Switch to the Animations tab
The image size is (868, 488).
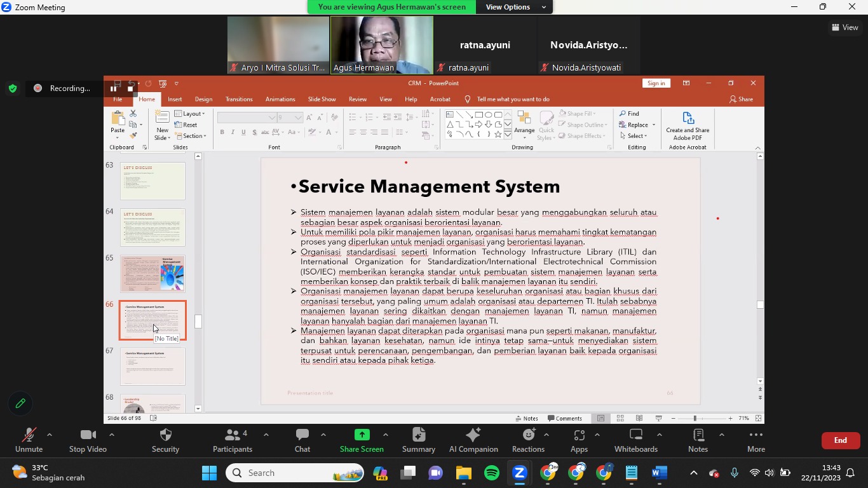coord(280,99)
